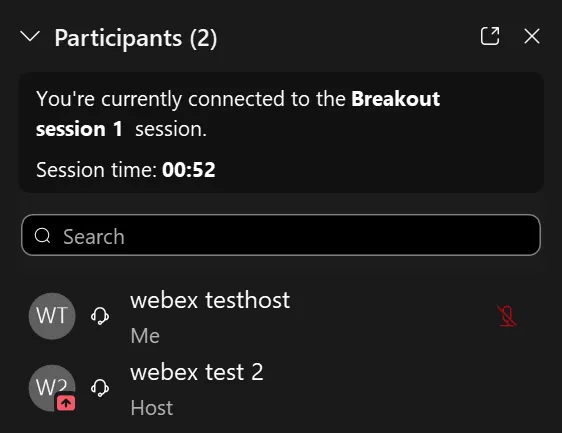
Task: Click the "You're currently connected" message
Action: 238,114
